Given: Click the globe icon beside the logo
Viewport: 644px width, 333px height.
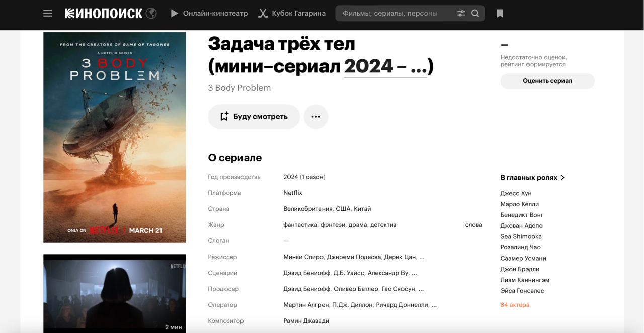Looking at the screenshot, I should tap(151, 14).
